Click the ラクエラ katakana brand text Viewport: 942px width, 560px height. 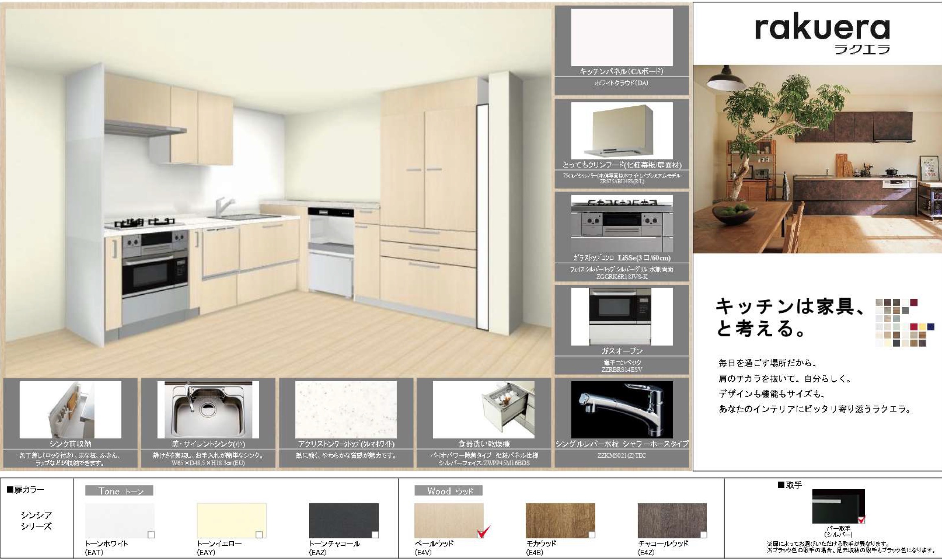862,49
